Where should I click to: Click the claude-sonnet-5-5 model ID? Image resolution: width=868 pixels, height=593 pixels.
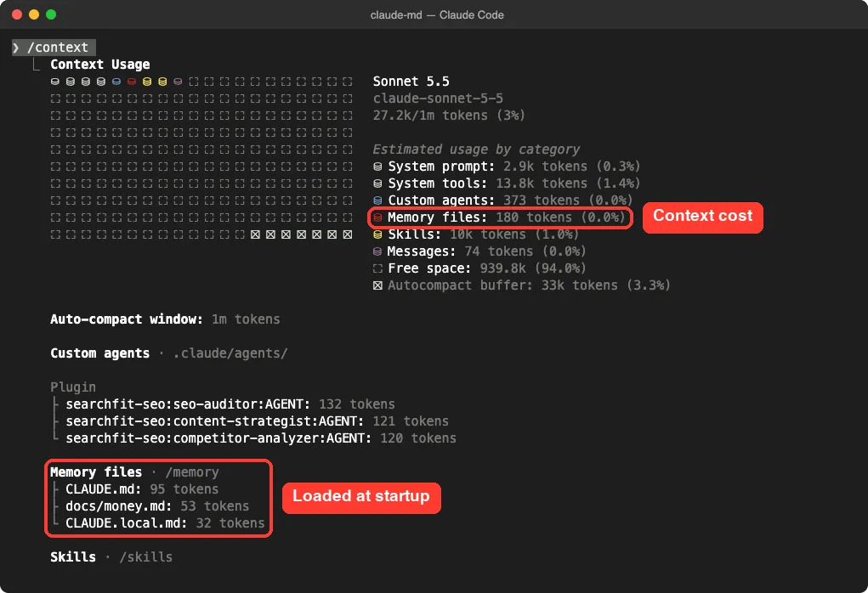click(438, 99)
